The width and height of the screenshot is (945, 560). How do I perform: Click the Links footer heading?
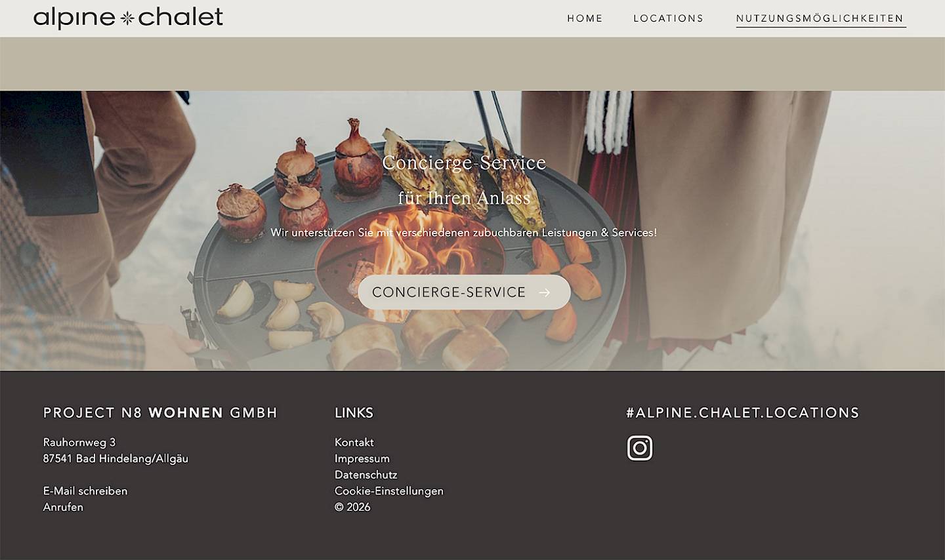(354, 413)
